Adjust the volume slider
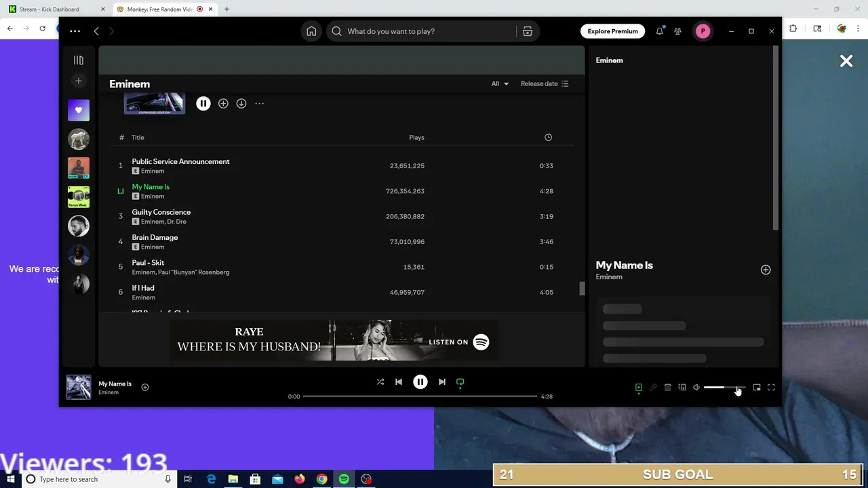Image resolution: width=868 pixels, height=488 pixels. (x=724, y=387)
